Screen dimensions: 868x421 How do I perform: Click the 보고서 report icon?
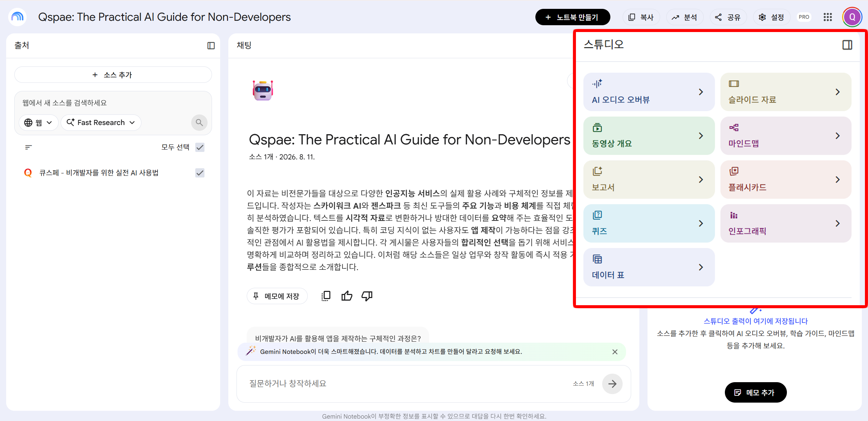(597, 171)
